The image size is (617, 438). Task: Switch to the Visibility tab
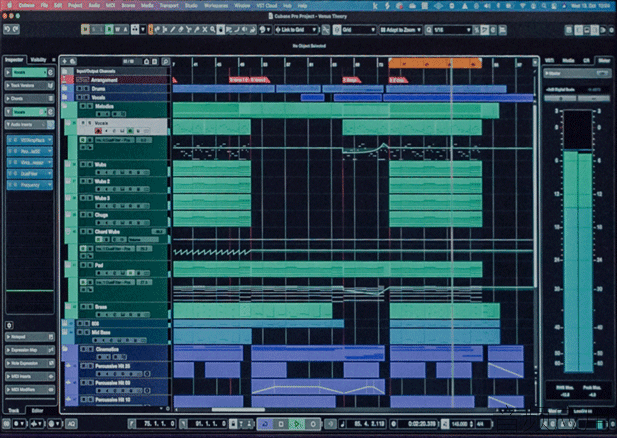tap(38, 60)
